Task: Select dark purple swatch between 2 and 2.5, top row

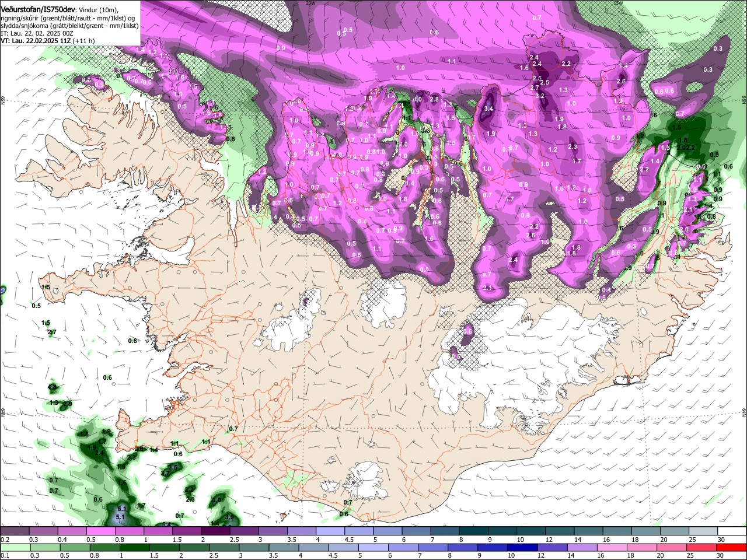Action: (215, 531)
